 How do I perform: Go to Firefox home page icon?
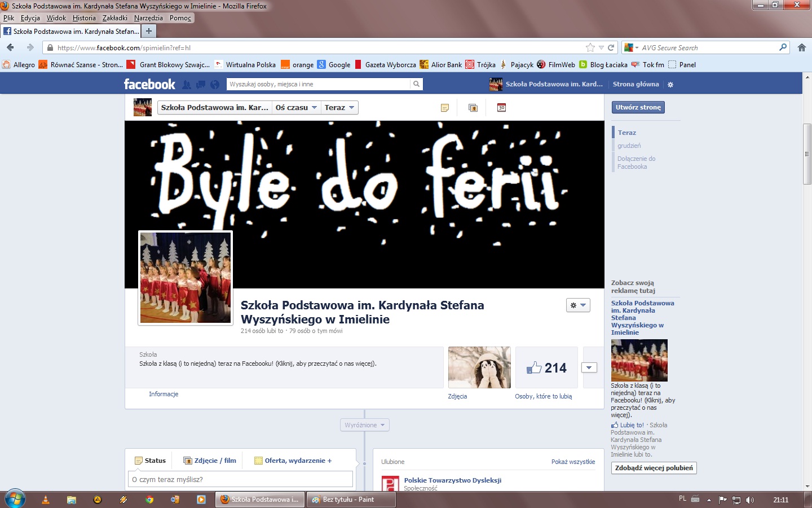(801, 48)
